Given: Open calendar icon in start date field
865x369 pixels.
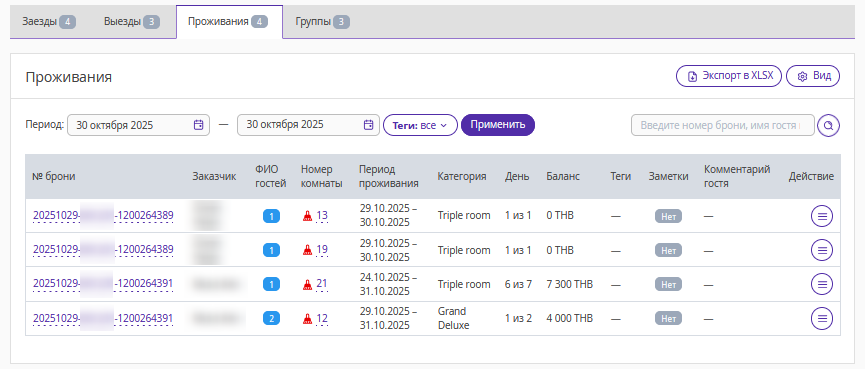Looking at the screenshot, I should coord(199,125).
